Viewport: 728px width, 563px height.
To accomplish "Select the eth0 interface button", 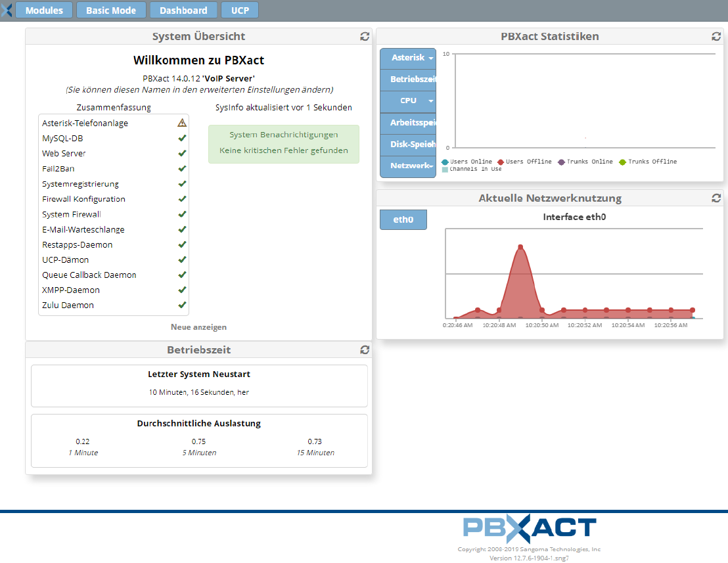I will pos(403,219).
